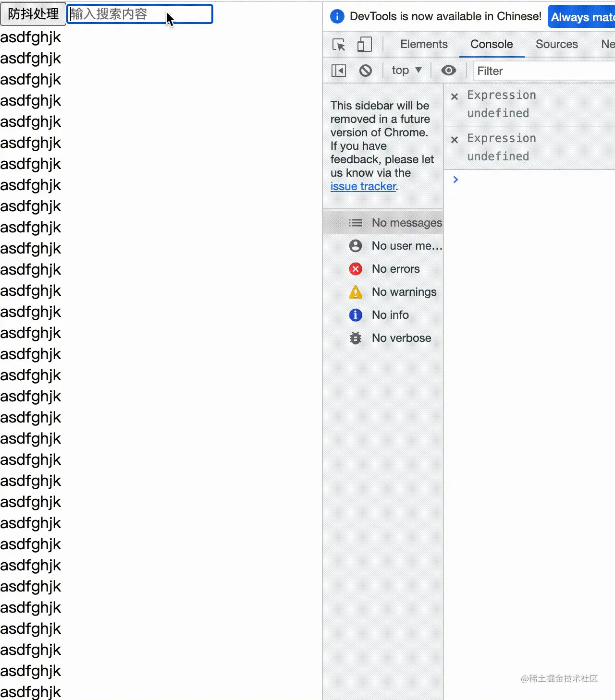The width and height of the screenshot is (615, 700).
Task: Click the clear console icon
Action: pos(366,71)
